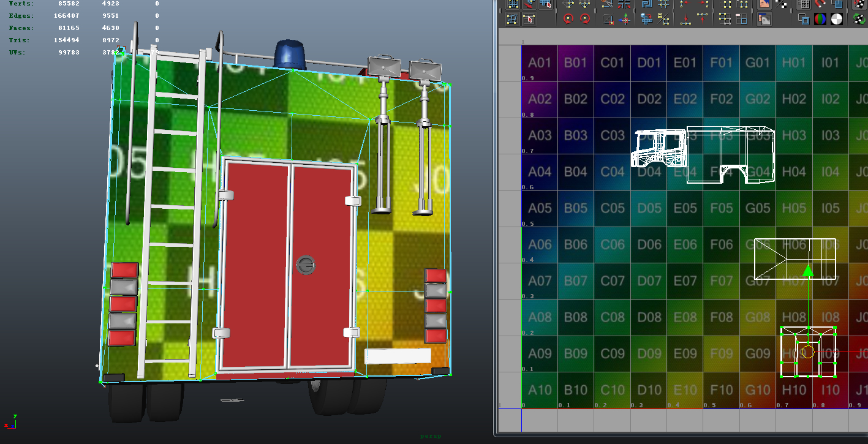This screenshot has width=868, height=444.
Task: Click the F10 tile in the UV grid
Action: [x=722, y=390]
